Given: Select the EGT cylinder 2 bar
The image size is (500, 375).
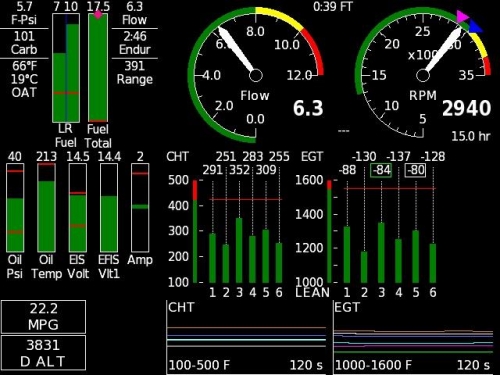Looking at the screenshot, I should pyautogui.click(x=364, y=267).
